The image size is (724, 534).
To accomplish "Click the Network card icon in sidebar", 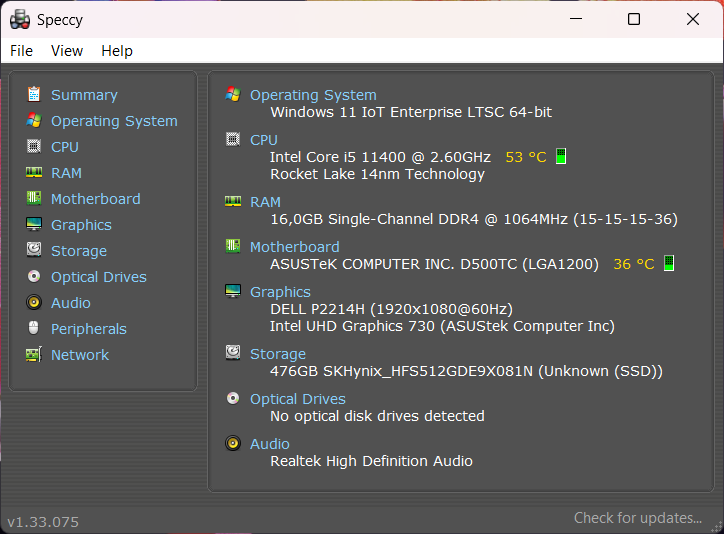I will 34,354.
